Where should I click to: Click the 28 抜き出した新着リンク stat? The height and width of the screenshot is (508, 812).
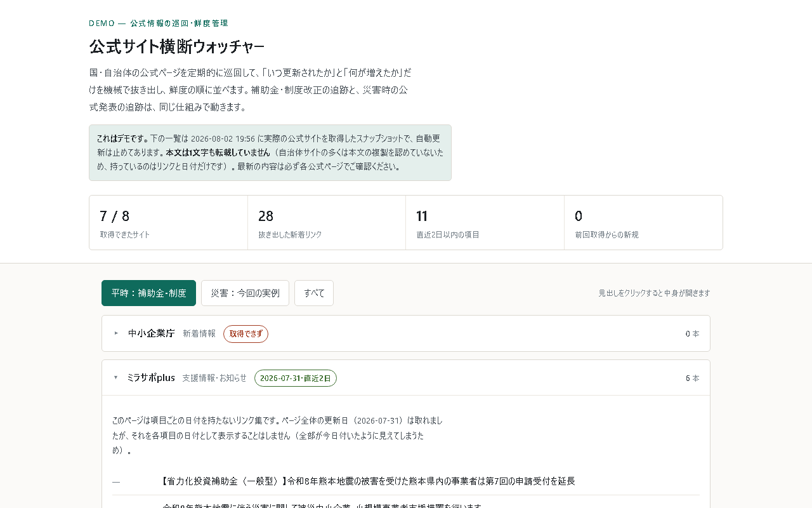(327, 223)
